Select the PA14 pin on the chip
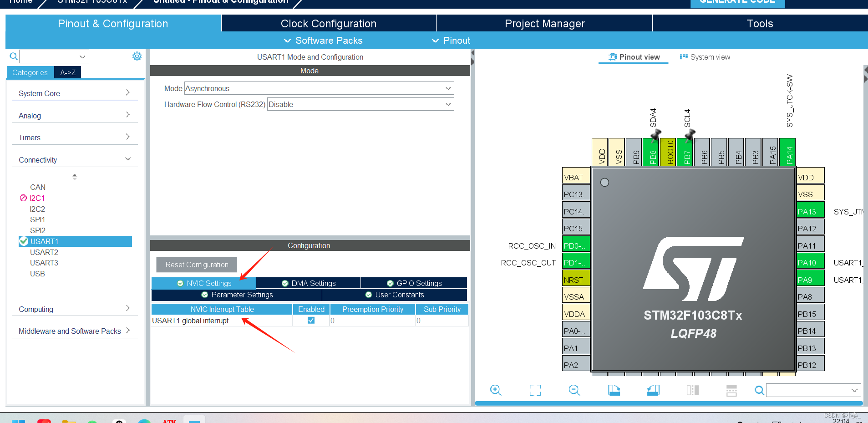This screenshot has width=868, height=423. (x=787, y=152)
